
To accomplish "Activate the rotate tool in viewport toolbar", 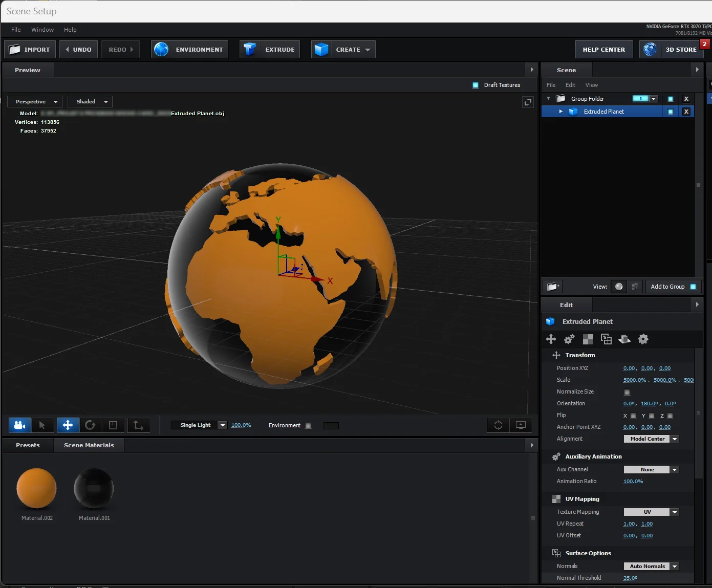I will (x=91, y=425).
